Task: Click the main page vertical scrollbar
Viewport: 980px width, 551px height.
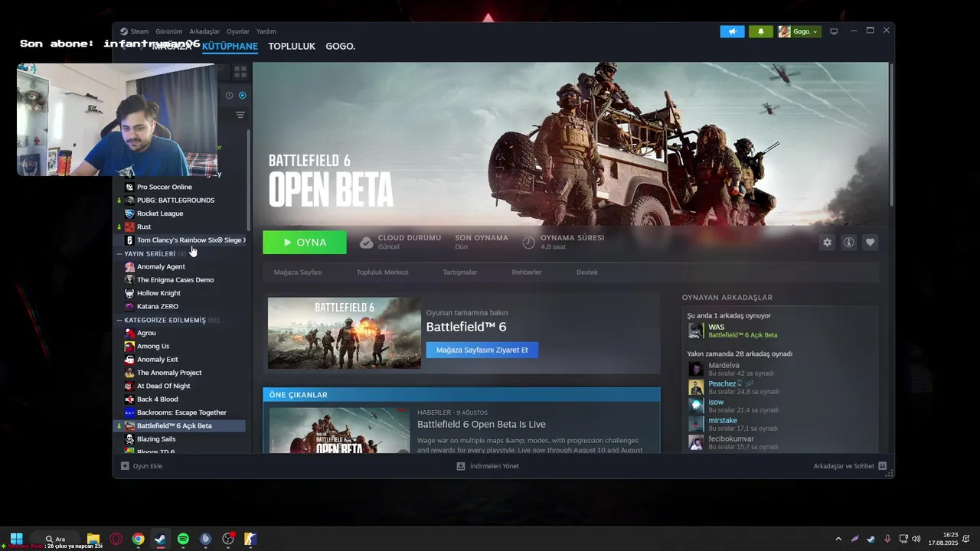Action: point(891,134)
